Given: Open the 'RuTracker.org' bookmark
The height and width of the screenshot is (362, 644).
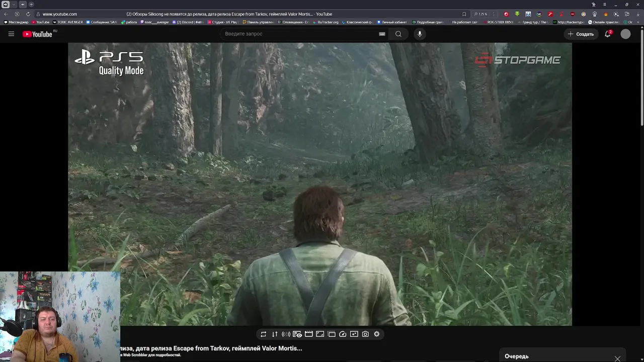Looking at the screenshot, I should pos(326,22).
